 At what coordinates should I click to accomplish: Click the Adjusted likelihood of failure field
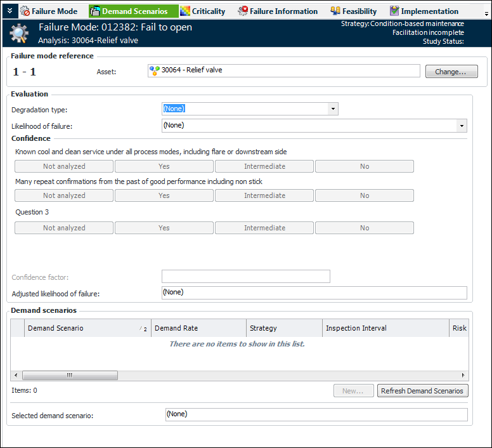coord(314,293)
